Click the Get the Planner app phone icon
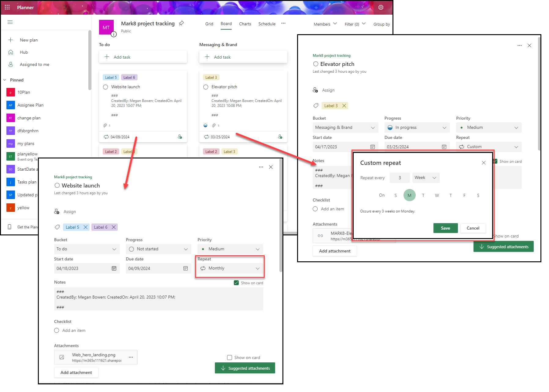The image size is (549, 392). click(9, 227)
